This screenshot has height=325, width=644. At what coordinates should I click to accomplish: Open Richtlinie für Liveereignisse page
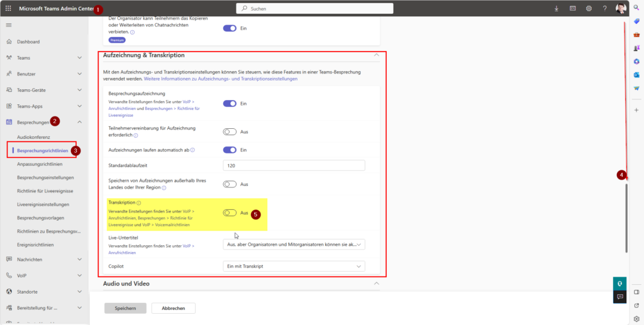click(x=44, y=191)
